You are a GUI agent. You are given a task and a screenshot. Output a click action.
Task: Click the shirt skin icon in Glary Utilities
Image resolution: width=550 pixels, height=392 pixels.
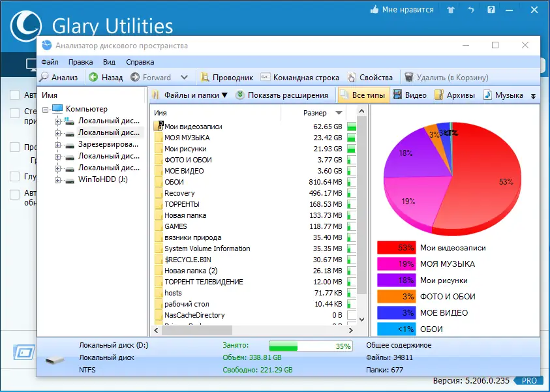(x=451, y=10)
